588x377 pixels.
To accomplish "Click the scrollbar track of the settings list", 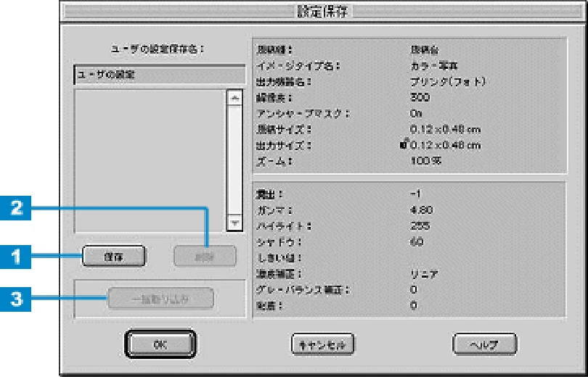I will click(235, 161).
